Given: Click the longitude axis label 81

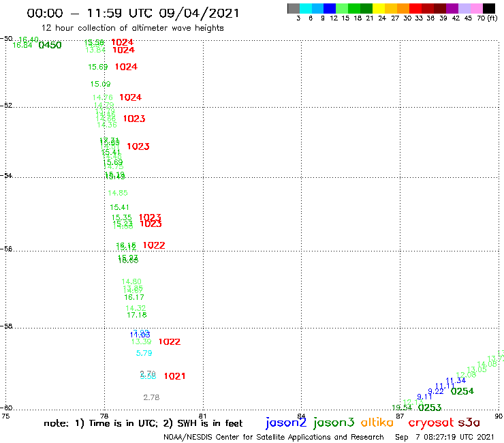Looking at the screenshot, I should [x=203, y=416].
